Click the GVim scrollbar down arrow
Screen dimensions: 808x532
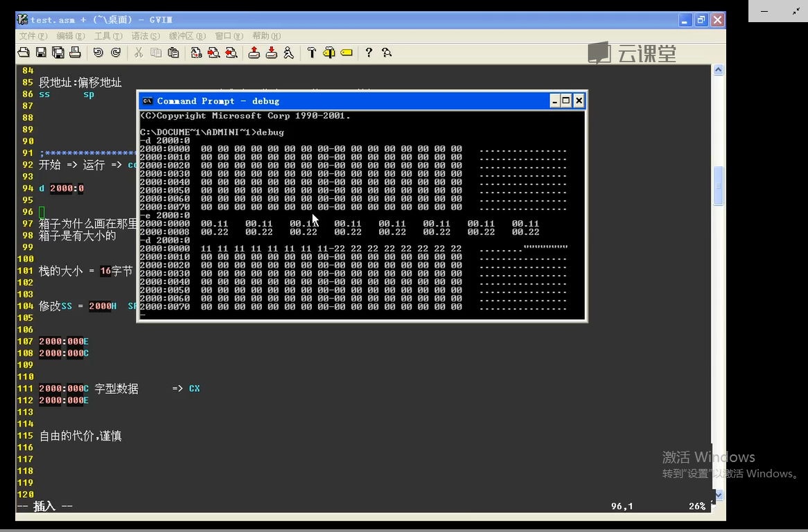click(x=719, y=495)
